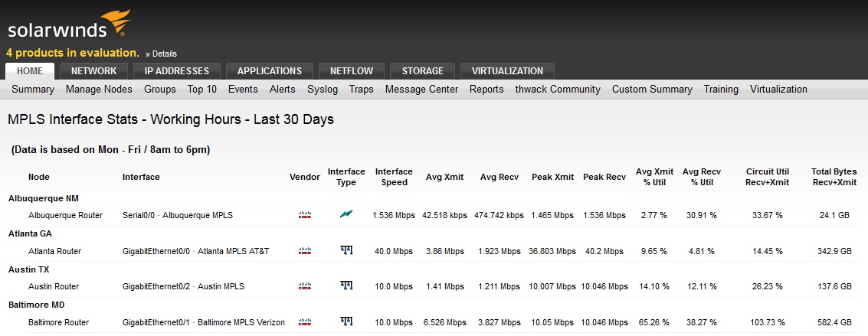The width and height of the screenshot is (868, 336).
Task: Click the Interface column header
Action: tap(141, 177)
